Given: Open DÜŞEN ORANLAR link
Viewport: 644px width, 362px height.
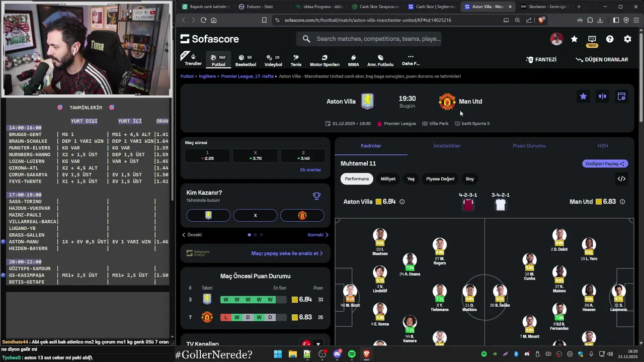Looking at the screenshot, I should [x=602, y=59].
